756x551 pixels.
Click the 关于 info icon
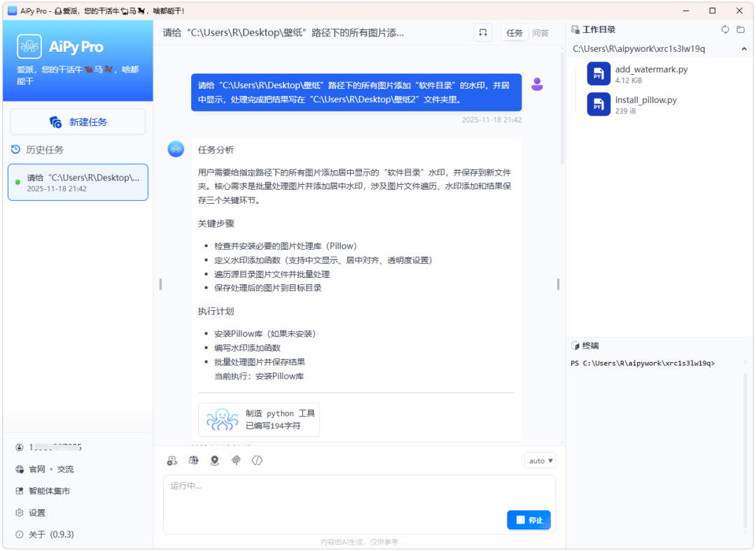pos(20,534)
